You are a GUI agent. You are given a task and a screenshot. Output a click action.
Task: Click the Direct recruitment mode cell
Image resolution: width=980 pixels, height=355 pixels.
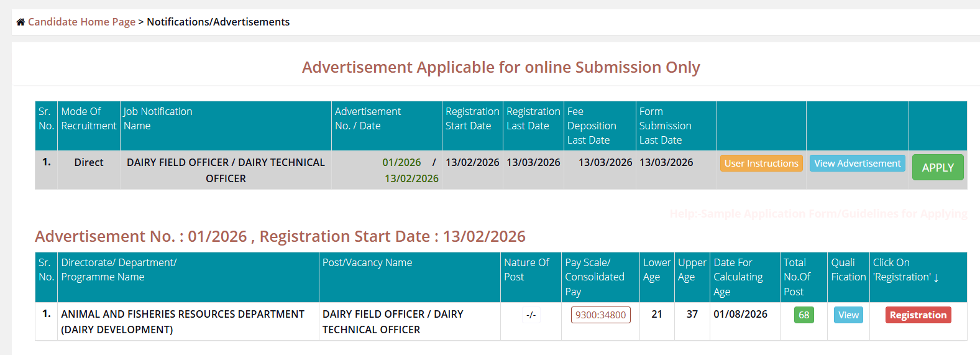click(89, 162)
